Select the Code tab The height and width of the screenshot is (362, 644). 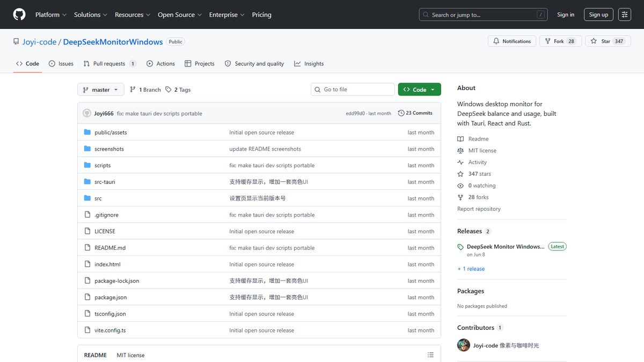pyautogui.click(x=27, y=63)
